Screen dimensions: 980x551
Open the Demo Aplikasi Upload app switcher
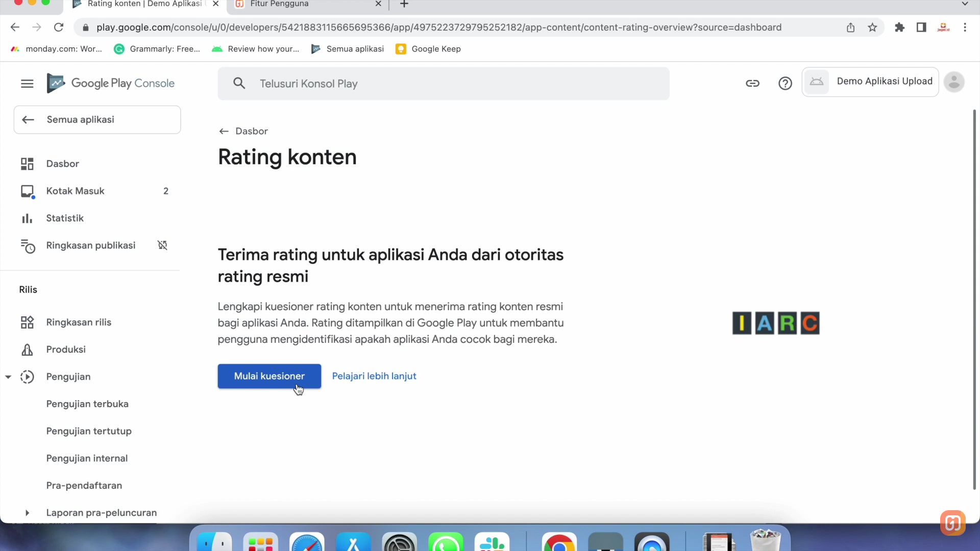point(870,82)
